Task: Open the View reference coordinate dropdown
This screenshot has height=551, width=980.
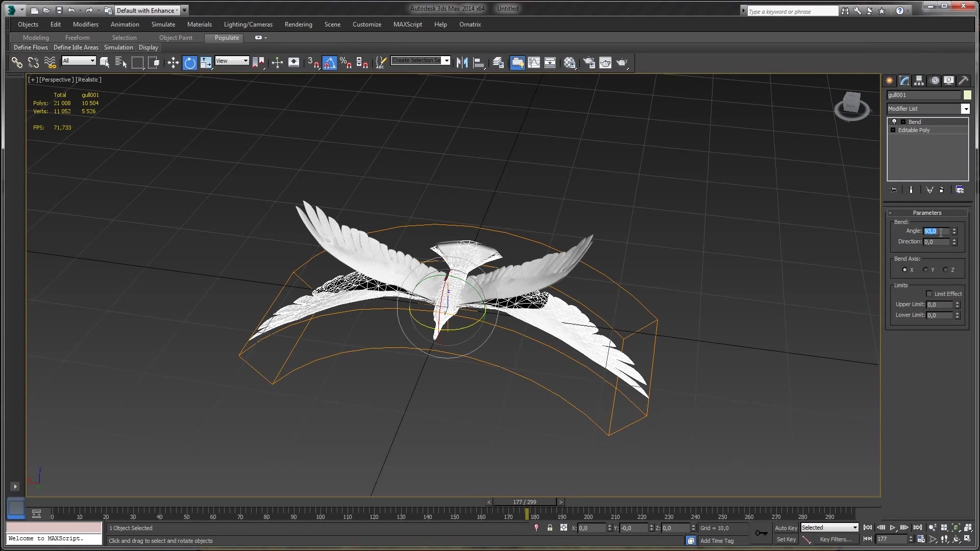Action: tap(246, 61)
